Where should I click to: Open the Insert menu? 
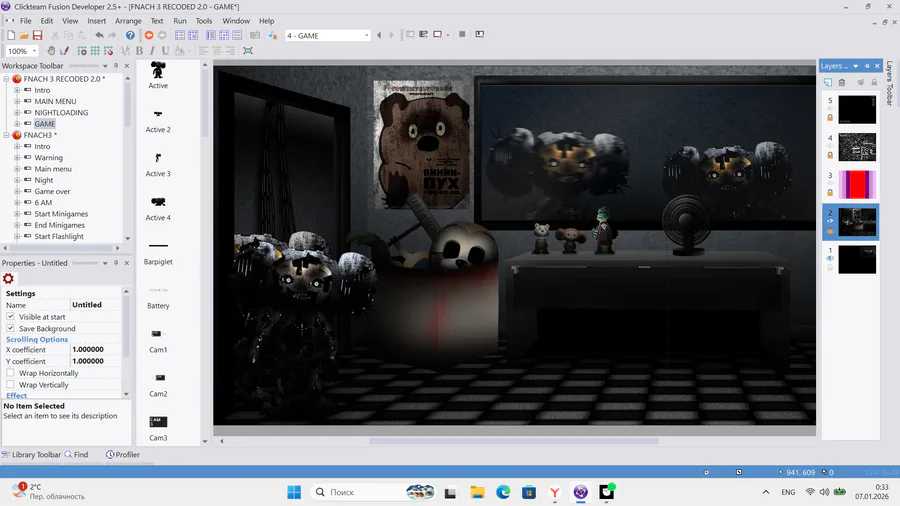pos(96,21)
